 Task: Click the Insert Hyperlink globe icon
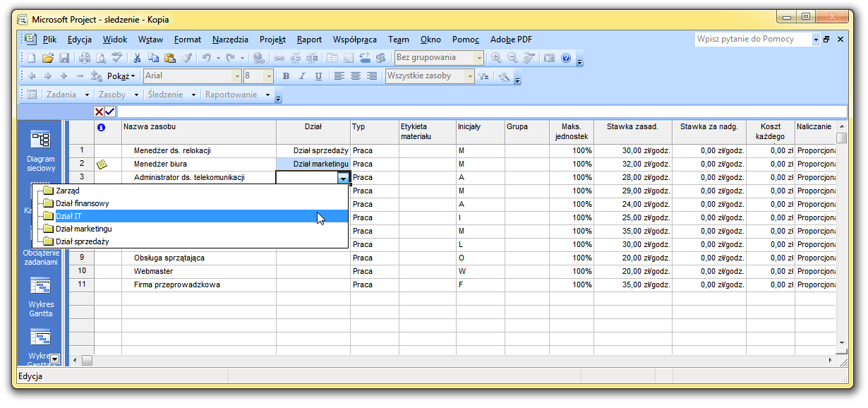259,58
